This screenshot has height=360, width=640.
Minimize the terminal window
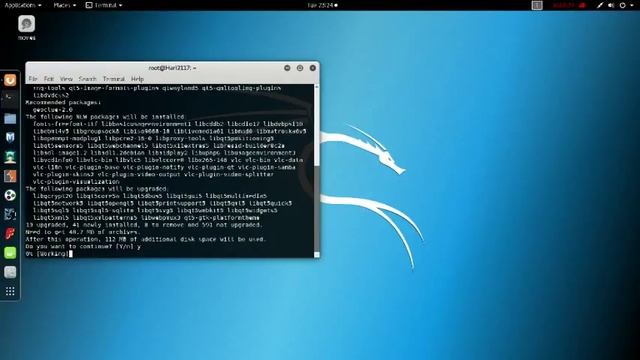click(x=287, y=68)
